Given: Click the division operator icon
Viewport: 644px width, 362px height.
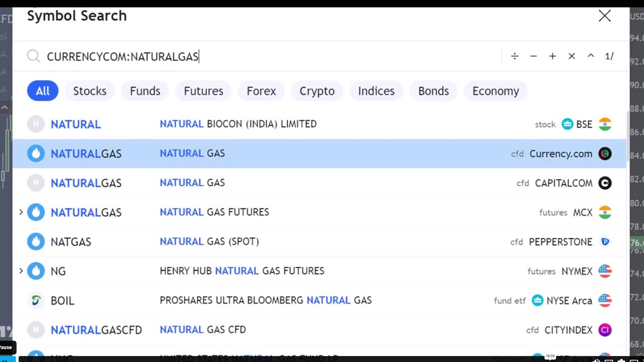Looking at the screenshot, I should (515, 56).
